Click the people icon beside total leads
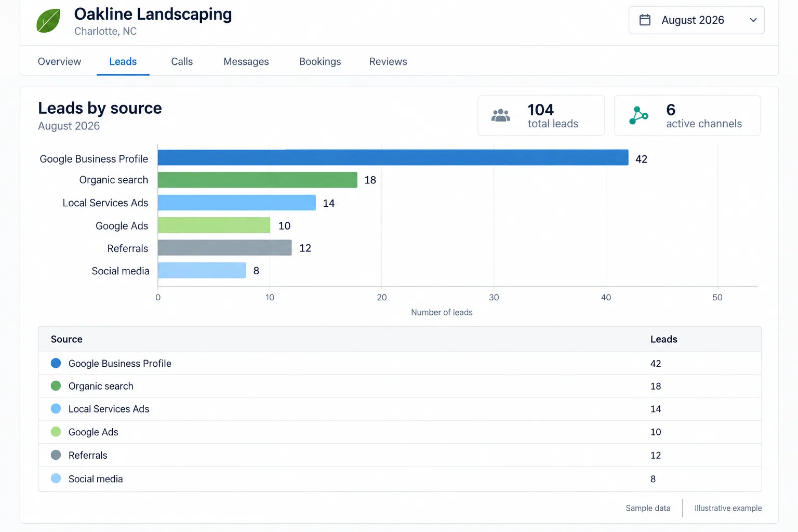The height and width of the screenshot is (532, 798). point(501,115)
